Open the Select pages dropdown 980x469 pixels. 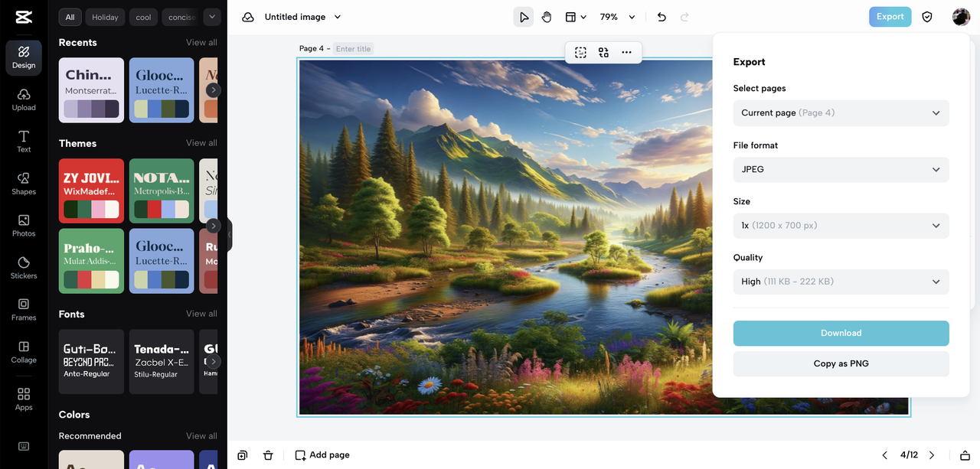[841, 113]
